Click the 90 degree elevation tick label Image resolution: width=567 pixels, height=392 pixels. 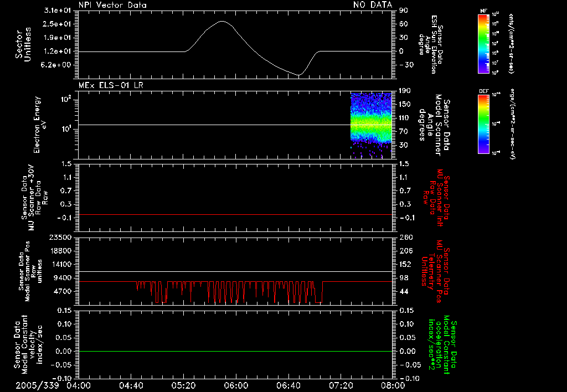[x=404, y=11]
